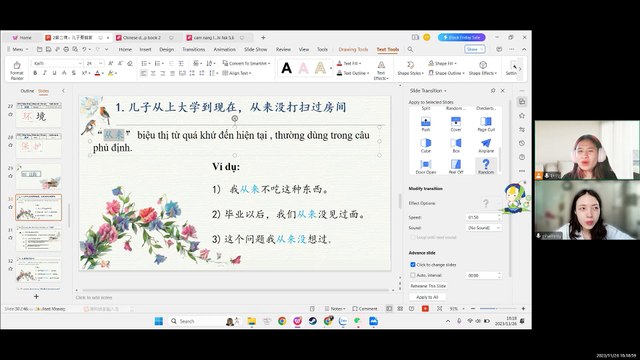Viewport: 640px width, 360px height.
Task: Expand the Shape Fill dropdown
Action: (x=455, y=63)
